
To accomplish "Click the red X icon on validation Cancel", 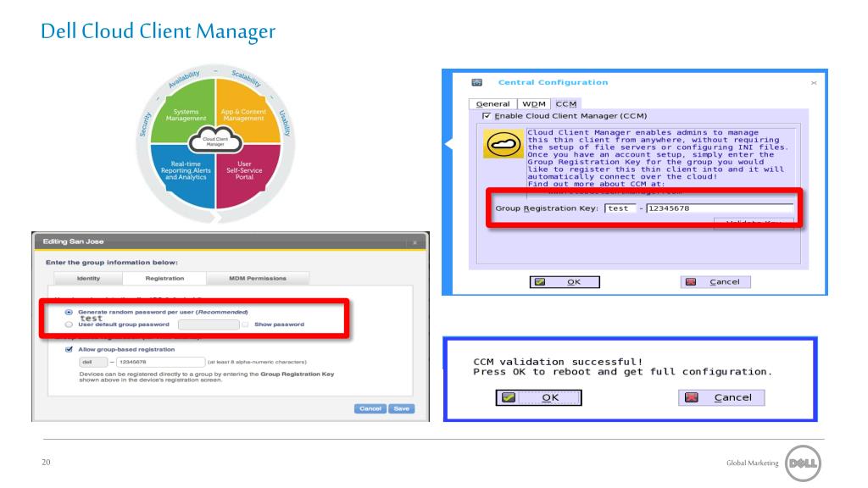I will pyautogui.click(x=692, y=397).
